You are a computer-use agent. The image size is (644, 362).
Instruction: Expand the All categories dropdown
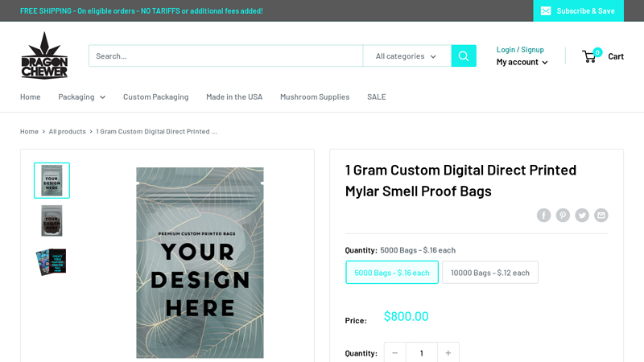coord(407,56)
